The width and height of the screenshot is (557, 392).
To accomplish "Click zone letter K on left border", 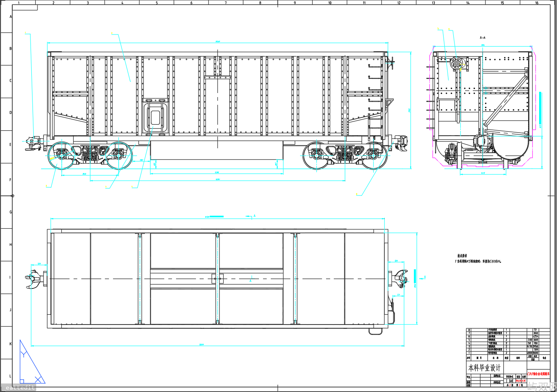I will (x=11, y=344).
